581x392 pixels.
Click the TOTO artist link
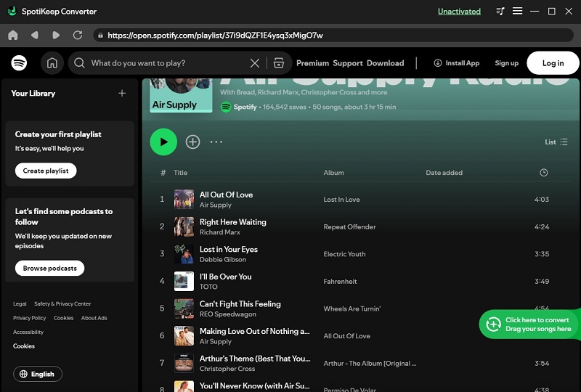point(208,287)
